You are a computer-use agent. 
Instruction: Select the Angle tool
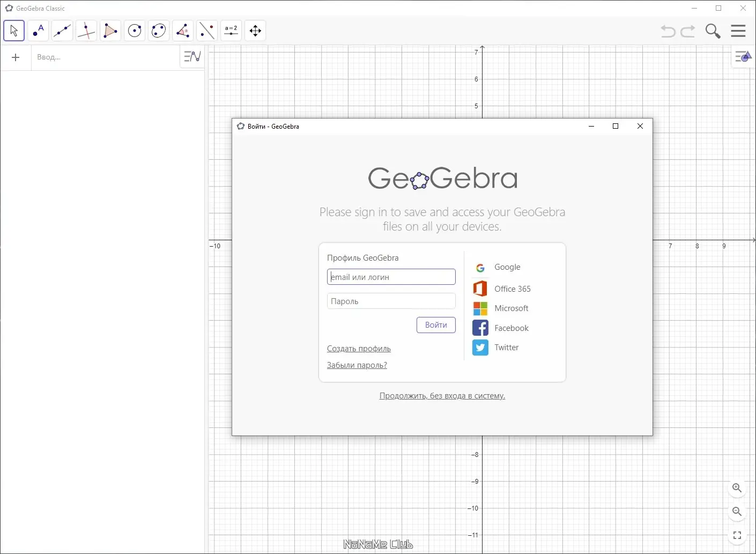click(183, 31)
